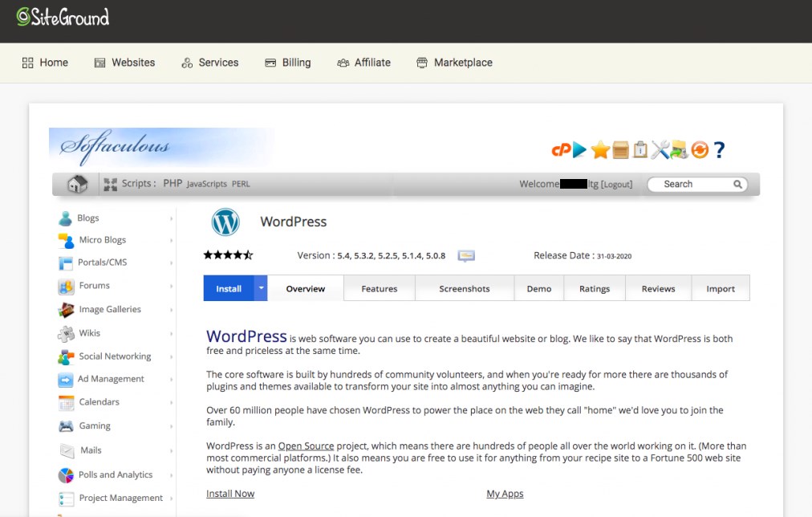The width and height of the screenshot is (812, 517).
Task: Switch to the Overview tab
Action: tap(306, 288)
